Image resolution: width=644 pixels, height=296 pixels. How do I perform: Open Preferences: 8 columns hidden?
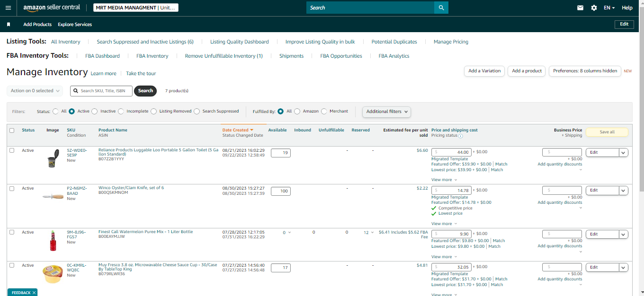pos(585,71)
